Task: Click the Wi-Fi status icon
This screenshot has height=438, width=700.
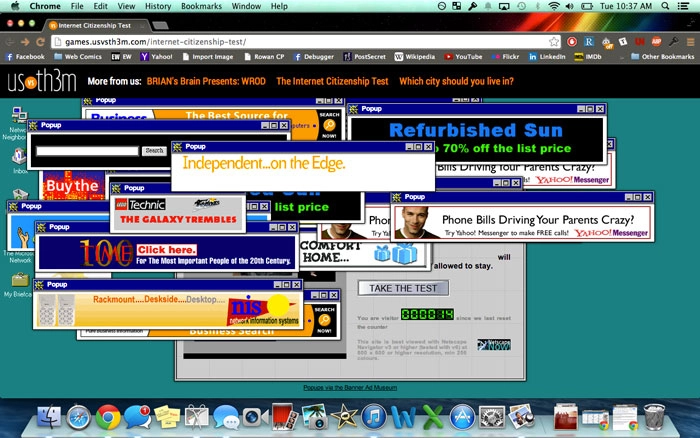Action: click(554, 6)
